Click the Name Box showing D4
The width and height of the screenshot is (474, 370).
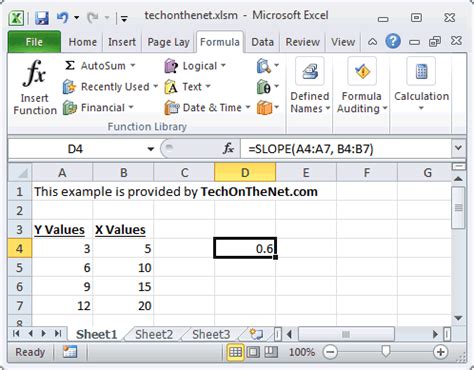(x=76, y=149)
